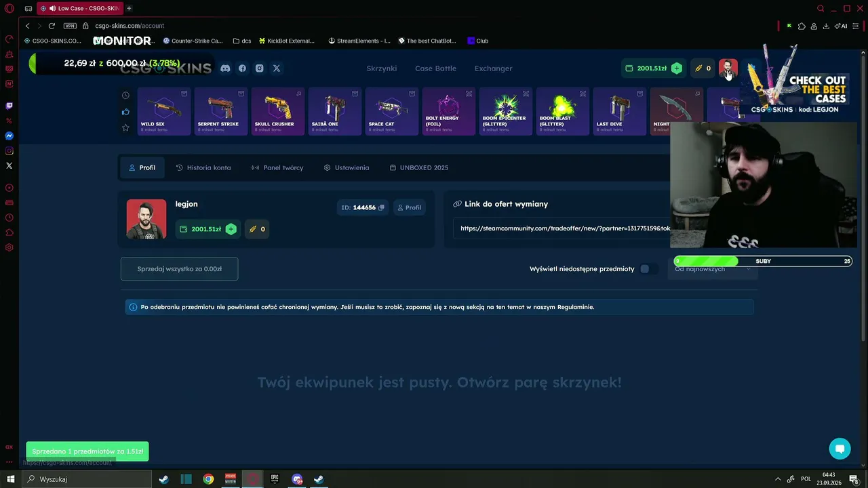This screenshot has height=488, width=868.
Task: Open the Last Dive drop card
Action: pos(620,111)
